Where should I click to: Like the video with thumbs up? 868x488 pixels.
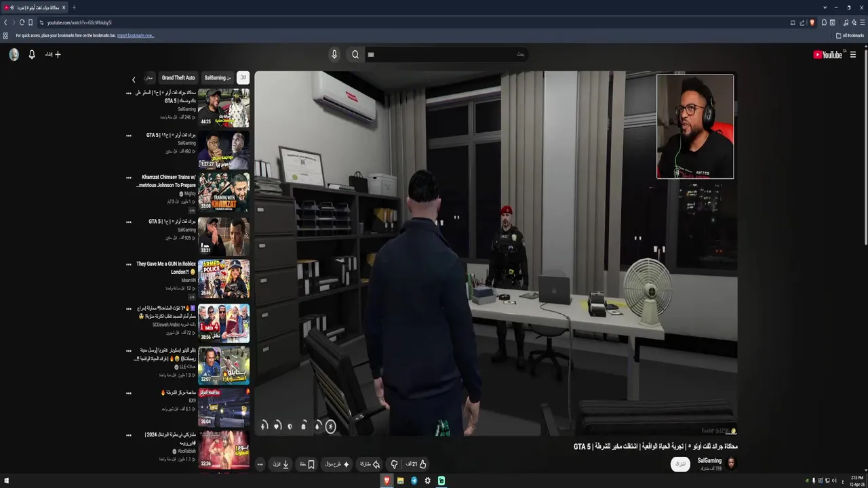pos(416,464)
